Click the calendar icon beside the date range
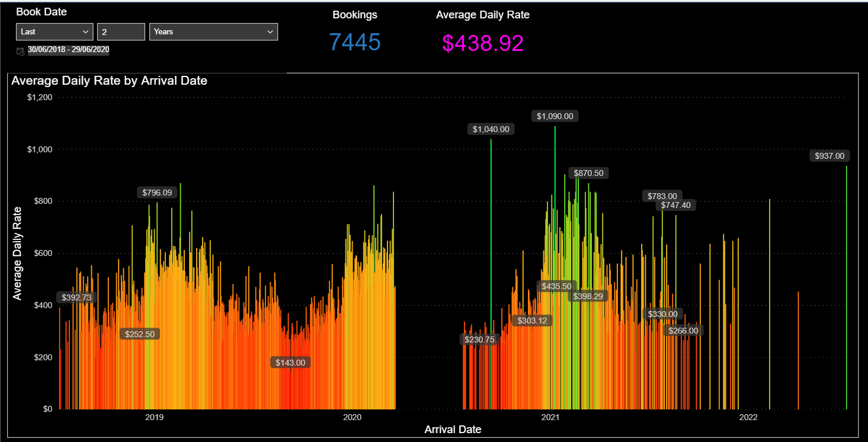The width and height of the screenshot is (868, 442). tap(20, 51)
